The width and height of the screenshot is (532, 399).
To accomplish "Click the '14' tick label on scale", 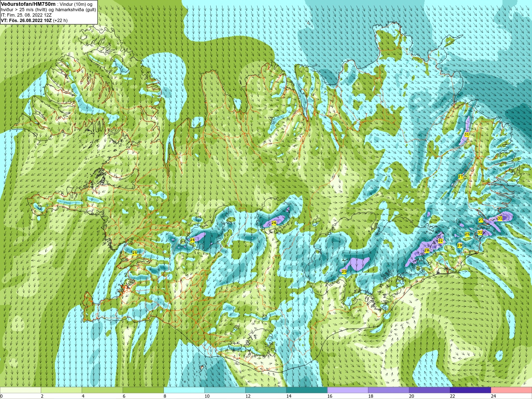I will pos(288,396).
